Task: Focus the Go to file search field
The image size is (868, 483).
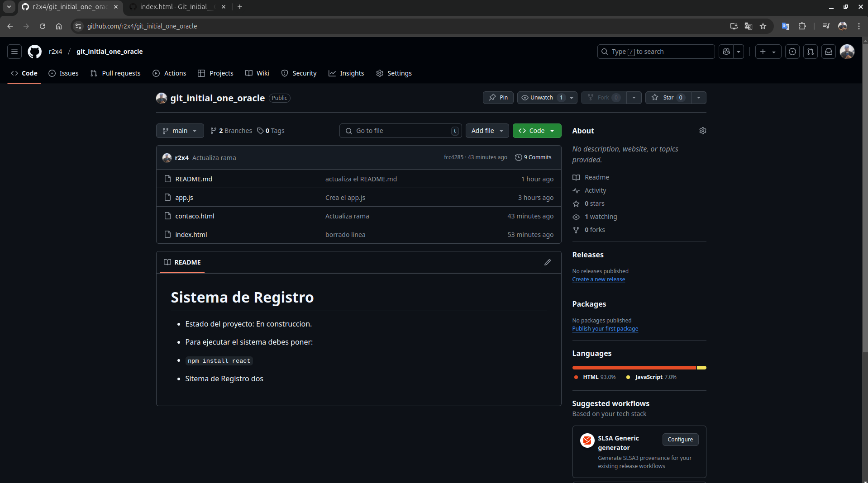Action: click(401, 131)
